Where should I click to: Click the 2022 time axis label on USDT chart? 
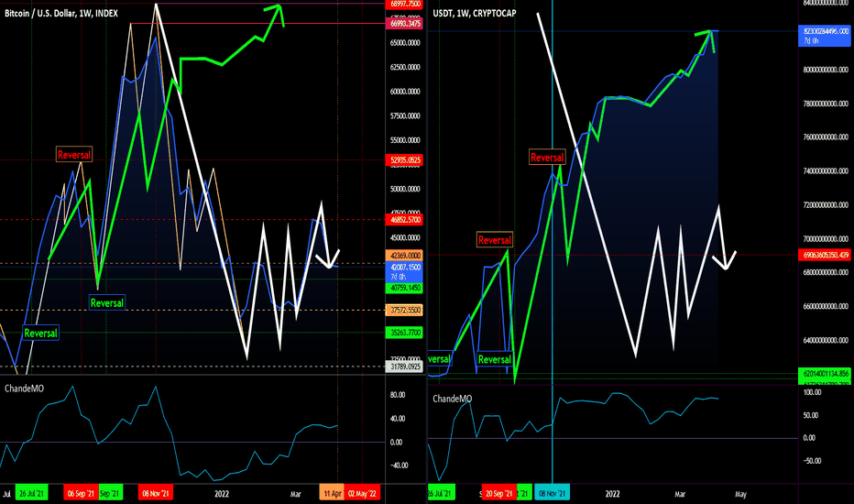tap(613, 494)
